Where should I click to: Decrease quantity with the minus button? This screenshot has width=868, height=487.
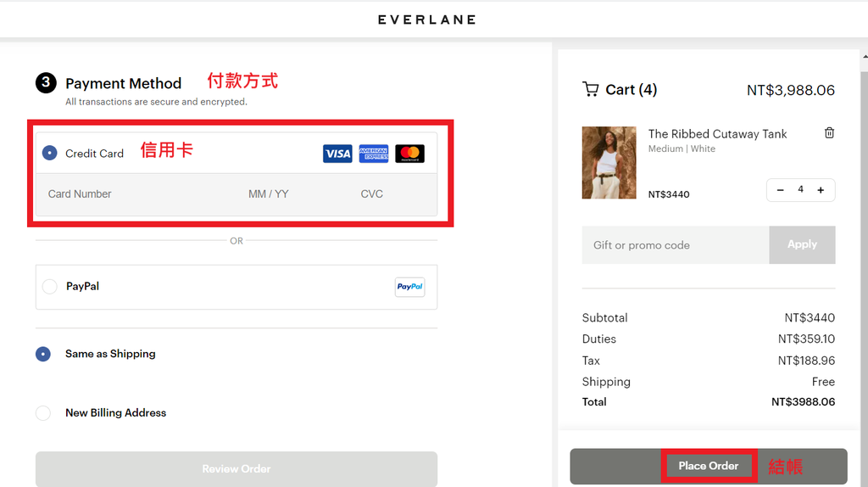pos(780,190)
